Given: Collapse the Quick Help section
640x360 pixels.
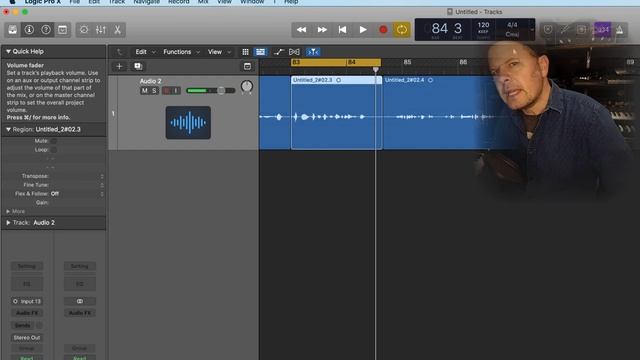Looking at the screenshot, I should [x=8, y=52].
